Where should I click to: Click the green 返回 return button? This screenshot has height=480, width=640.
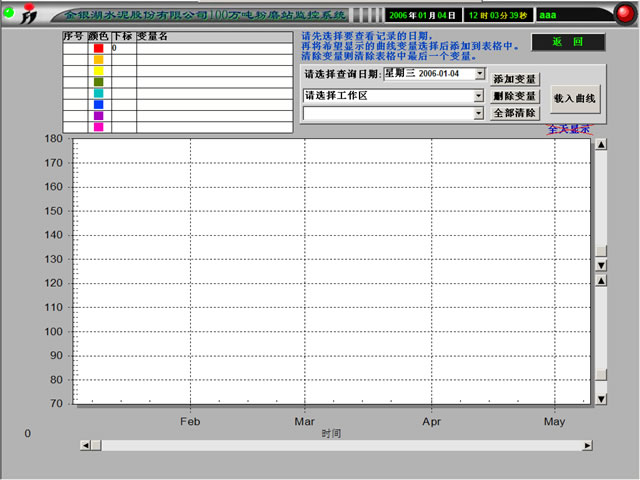click(x=561, y=42)
